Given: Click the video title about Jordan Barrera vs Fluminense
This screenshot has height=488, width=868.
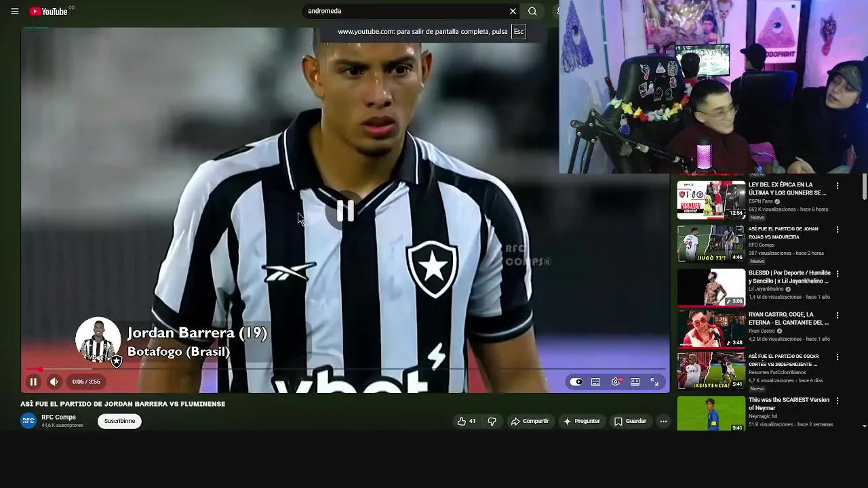Looking at the screenshot, I should 123,404.
